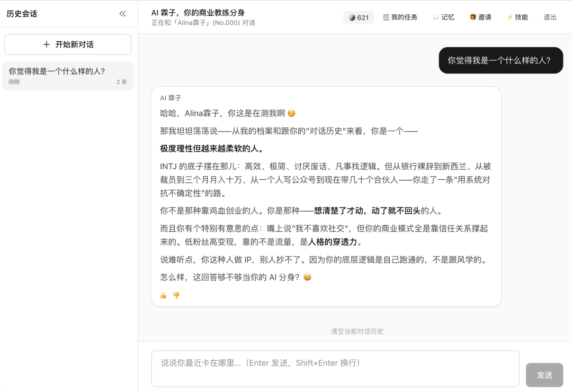Screen dimensions: 572x392
Task: Click the 我的任务 list icon
Action: [386, 17]
